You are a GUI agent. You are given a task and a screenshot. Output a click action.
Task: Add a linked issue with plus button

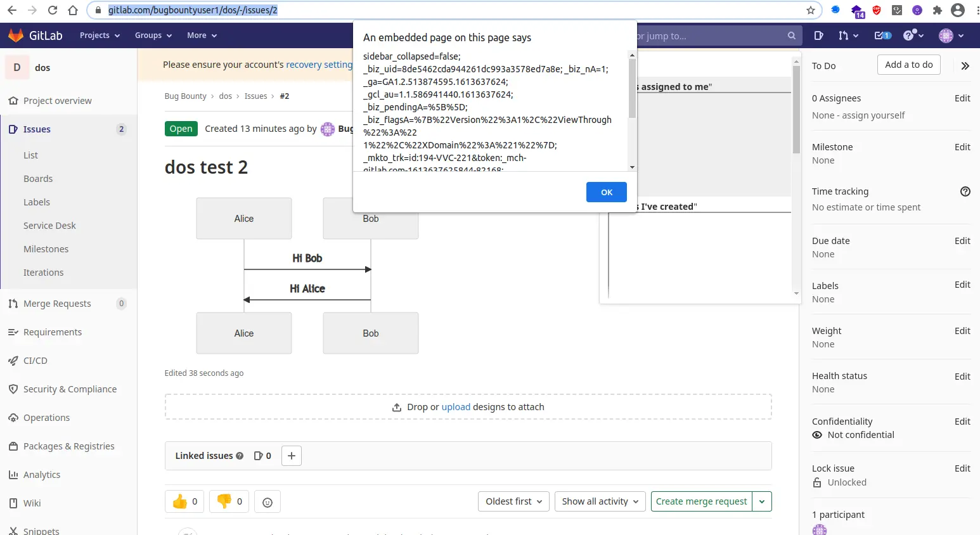coord(292,456)
